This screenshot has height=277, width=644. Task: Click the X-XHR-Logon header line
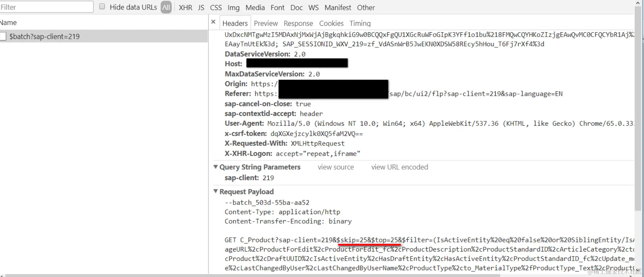[x=292, y=154]
